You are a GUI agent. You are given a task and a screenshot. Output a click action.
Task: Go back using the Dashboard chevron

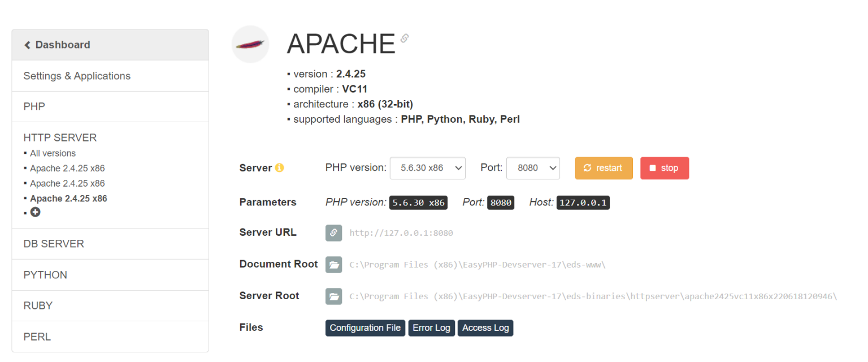click(x=27, y=45)
